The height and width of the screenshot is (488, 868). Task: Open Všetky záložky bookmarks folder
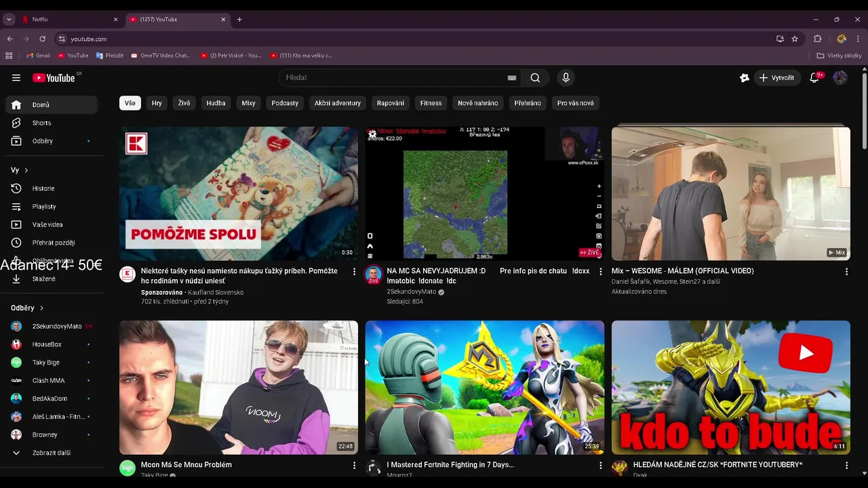click(x=840, y=56)
